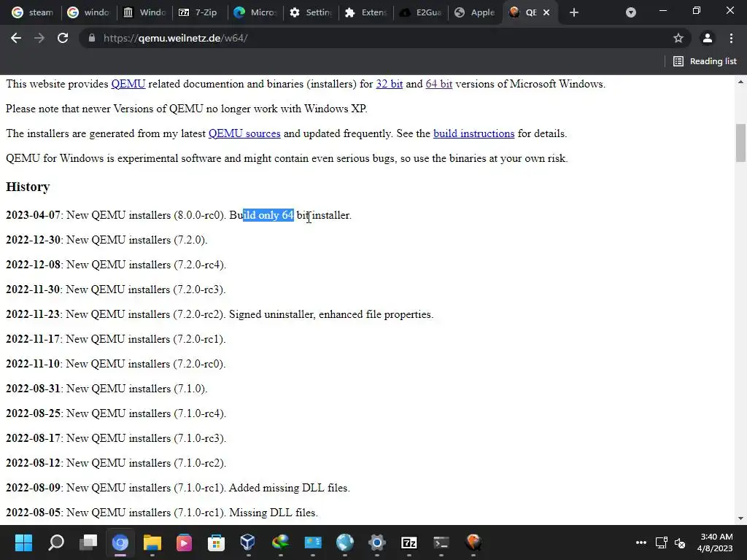Switch to the 7-Zip tab
Viewport: 747px width, 560px height.
click(x=200, y=12)
